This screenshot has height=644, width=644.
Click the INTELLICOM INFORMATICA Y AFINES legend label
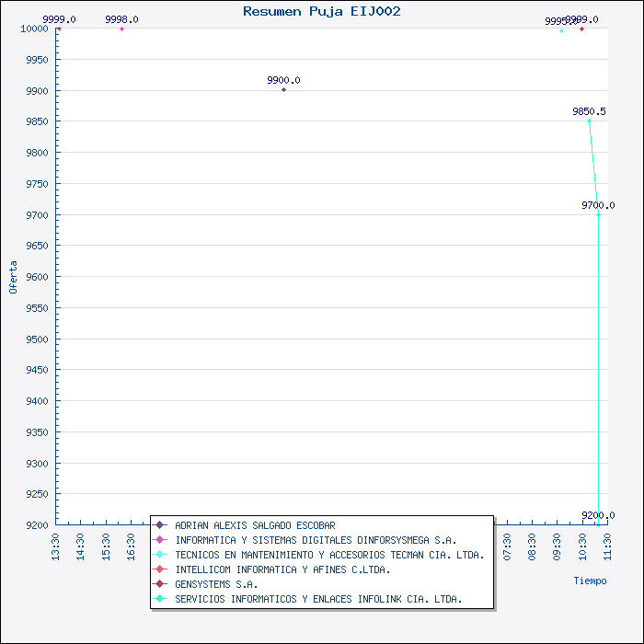click(282, 569)
